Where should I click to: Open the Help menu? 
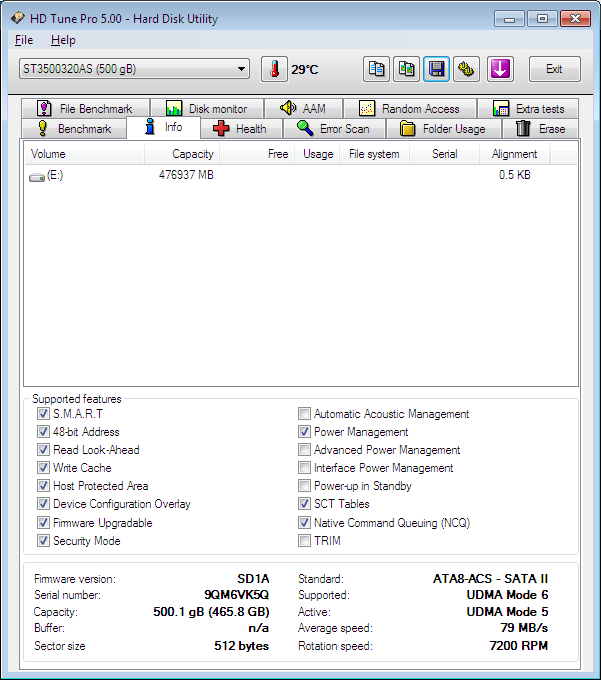[63, 40]
